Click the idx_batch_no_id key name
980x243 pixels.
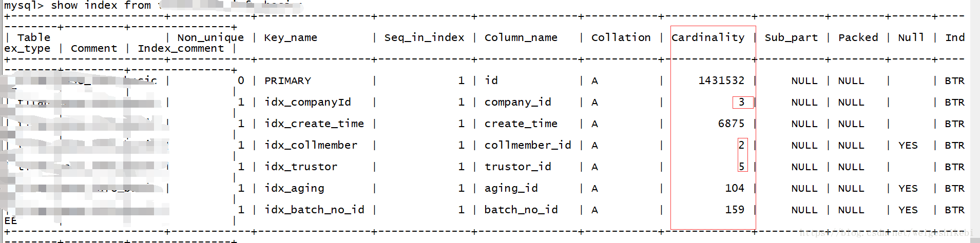click(314, 210)
